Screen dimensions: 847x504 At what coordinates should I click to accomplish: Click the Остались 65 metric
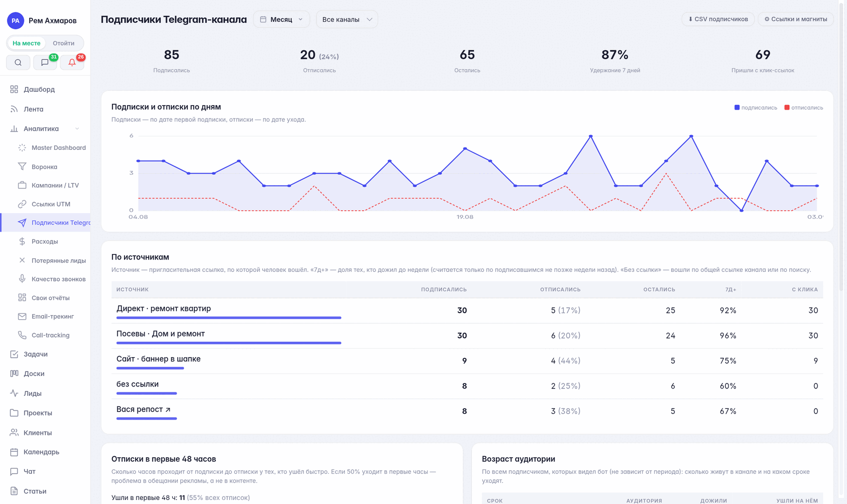(x=467, y=61)
